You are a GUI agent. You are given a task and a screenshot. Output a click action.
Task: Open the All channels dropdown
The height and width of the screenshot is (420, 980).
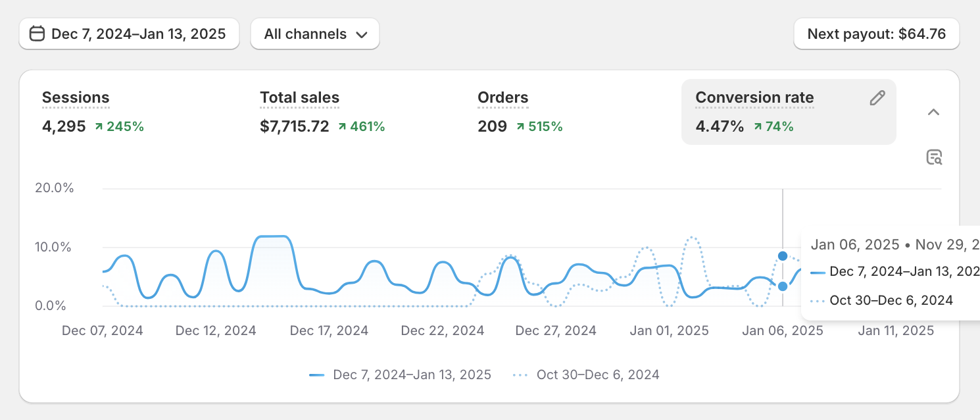(315, 34)
